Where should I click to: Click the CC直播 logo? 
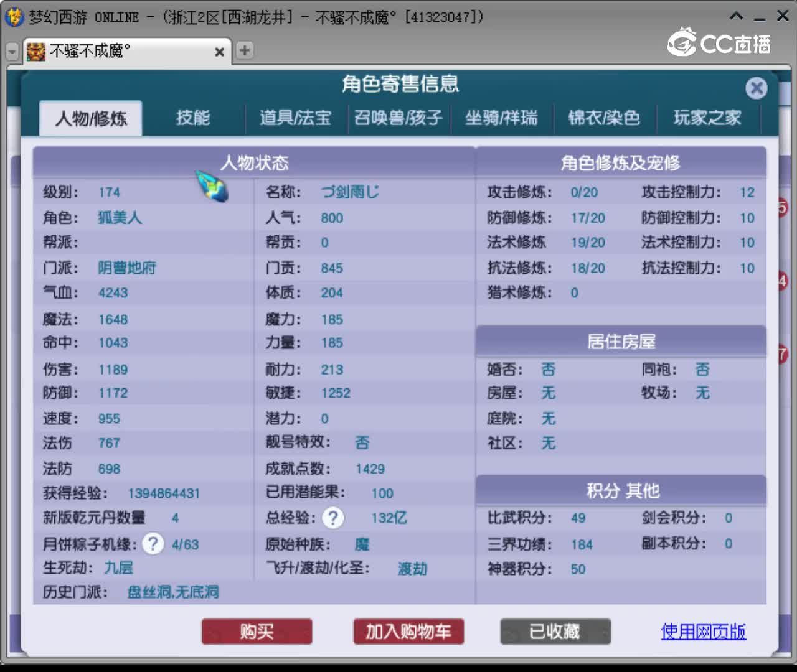coord(719,42)
